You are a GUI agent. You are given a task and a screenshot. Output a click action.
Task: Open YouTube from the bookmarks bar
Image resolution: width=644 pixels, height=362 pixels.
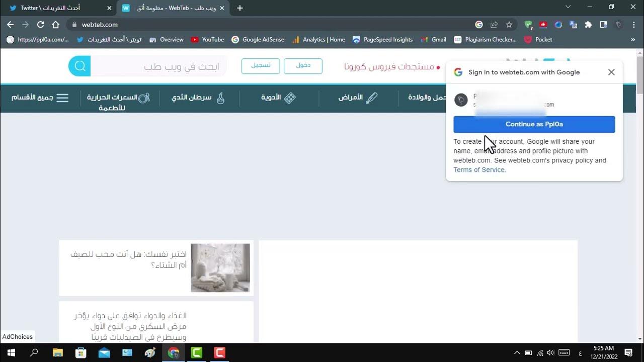coord(207,39)
